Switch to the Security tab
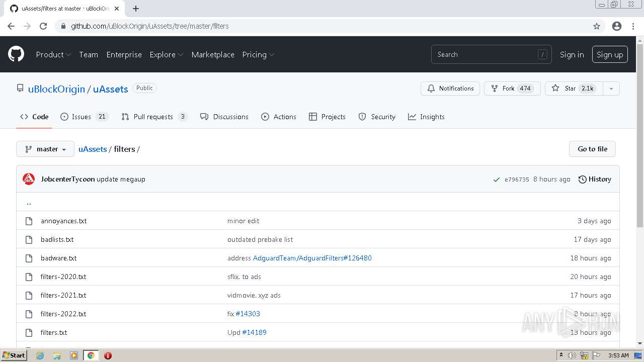Screen dimensions: 644x362 point(377,117)
